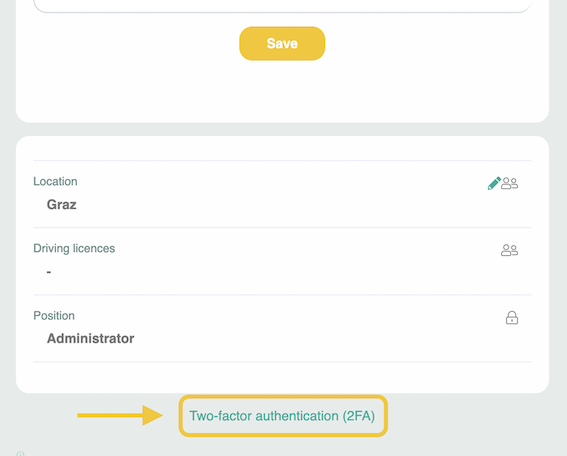Image resolution: width=567 pixels, height=456 pixels.
Task: Click blank middle area of the Location row
Action: click(282, 194)
